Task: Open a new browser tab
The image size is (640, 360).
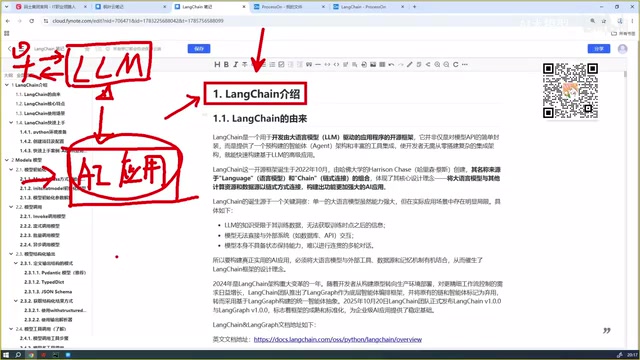Action: (415, 7)
